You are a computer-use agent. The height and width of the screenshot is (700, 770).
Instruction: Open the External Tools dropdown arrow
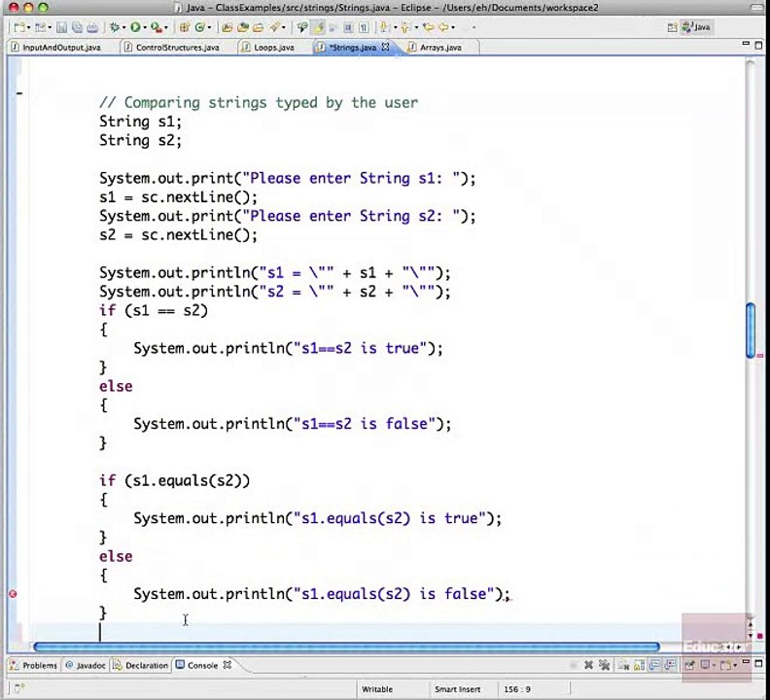pos(166,27)
